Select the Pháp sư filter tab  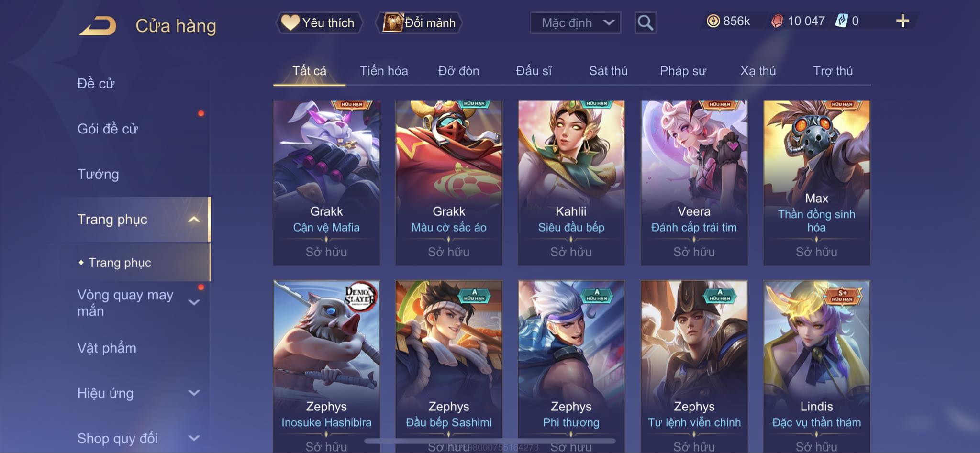[x=683, y=71]
